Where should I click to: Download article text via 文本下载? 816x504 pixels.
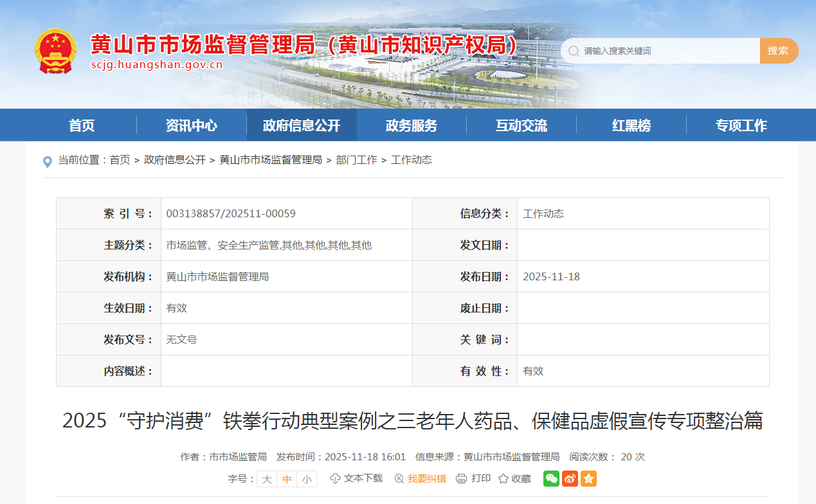point(356,478)
